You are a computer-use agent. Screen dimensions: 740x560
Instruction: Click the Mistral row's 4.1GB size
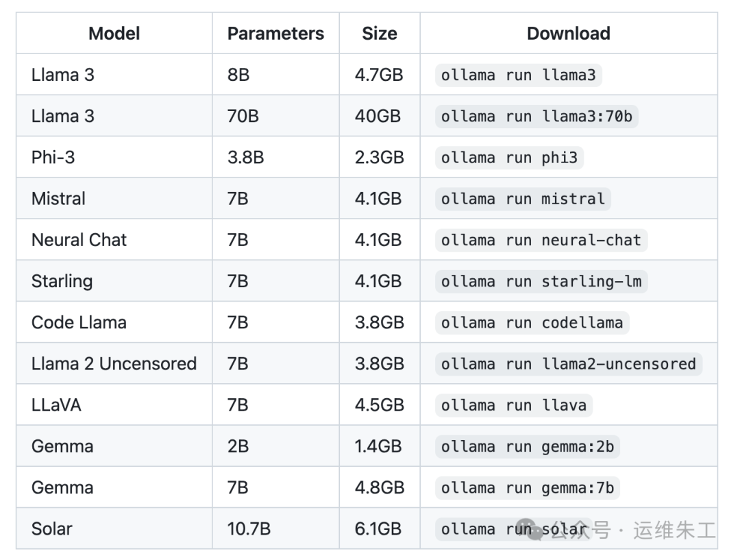point(378,199)
